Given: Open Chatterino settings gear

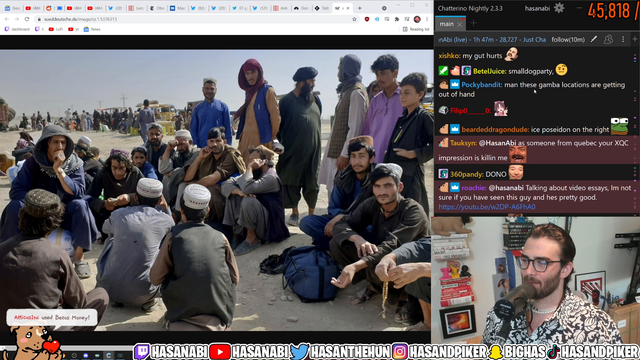Looking at the screenshot, I should pyautogui.click(x=559, y=8).
